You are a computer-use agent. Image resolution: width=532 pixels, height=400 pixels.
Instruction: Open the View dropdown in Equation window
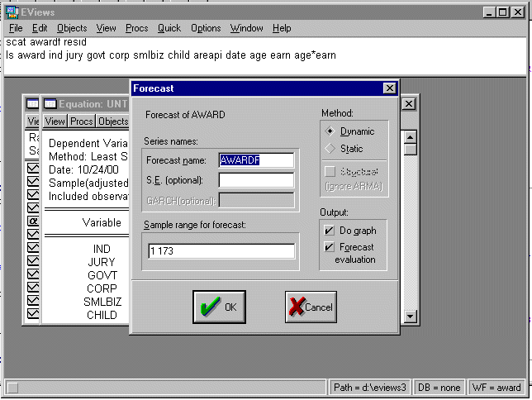(x=55, y=121)
